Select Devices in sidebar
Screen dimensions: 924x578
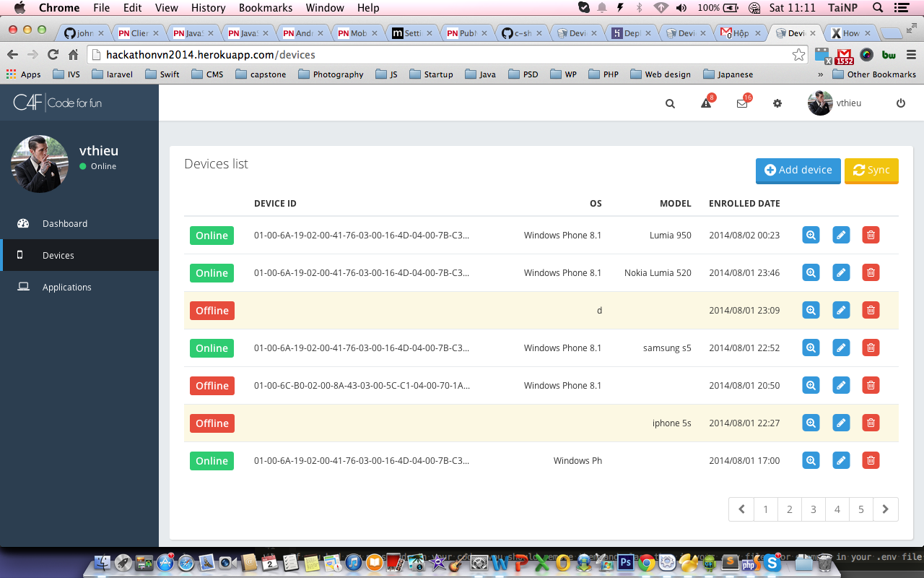[79, 255]
